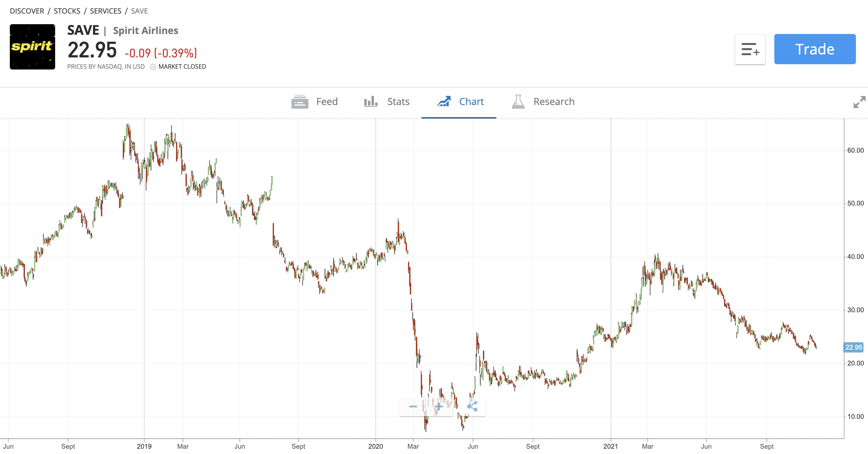Zoom in the chart with plus

click(439, 407)
